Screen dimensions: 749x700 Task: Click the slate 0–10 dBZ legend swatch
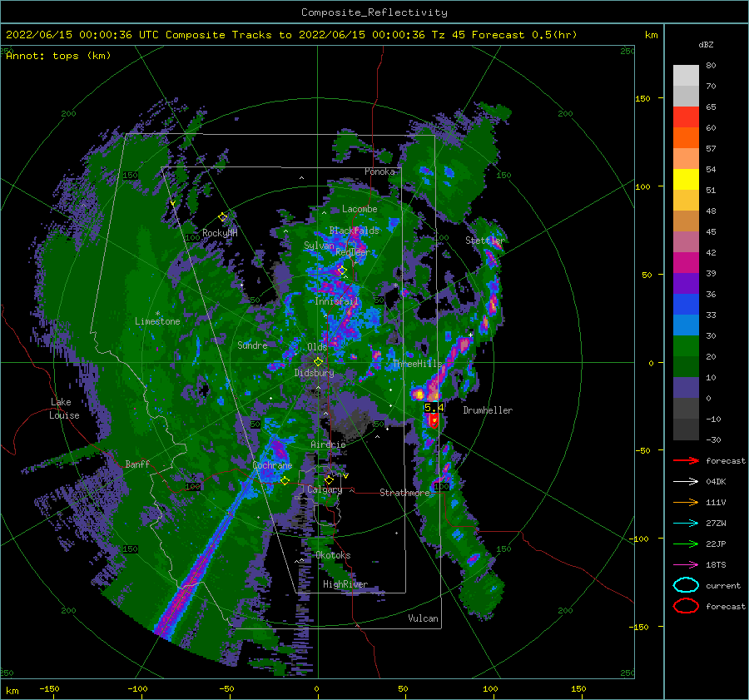click(x=686, y=388)
